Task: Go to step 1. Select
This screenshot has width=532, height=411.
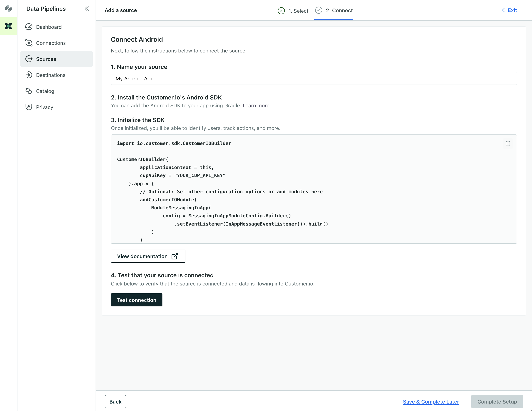Action: [293, 11]
